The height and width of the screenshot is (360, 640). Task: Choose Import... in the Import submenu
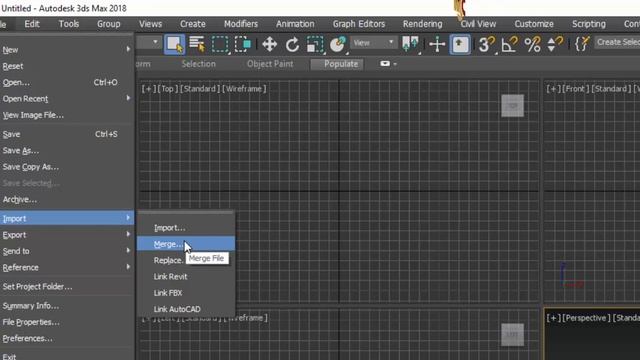[x=186, y=228]
